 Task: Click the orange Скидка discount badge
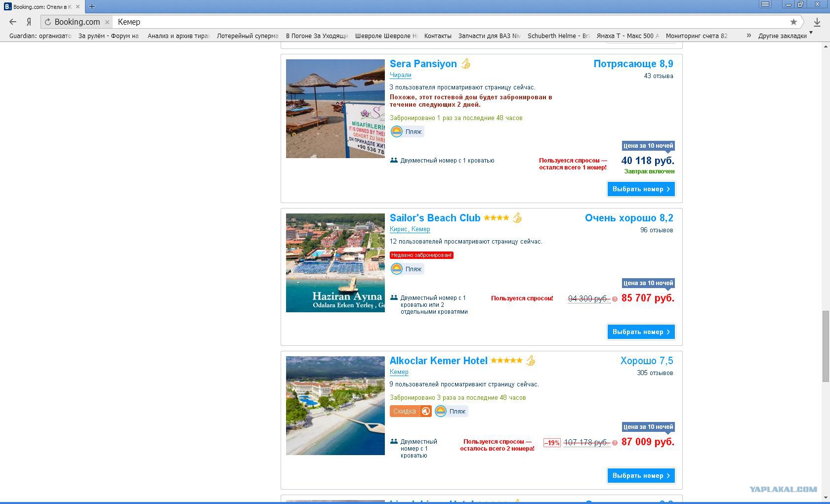click(x=411, y=411)
